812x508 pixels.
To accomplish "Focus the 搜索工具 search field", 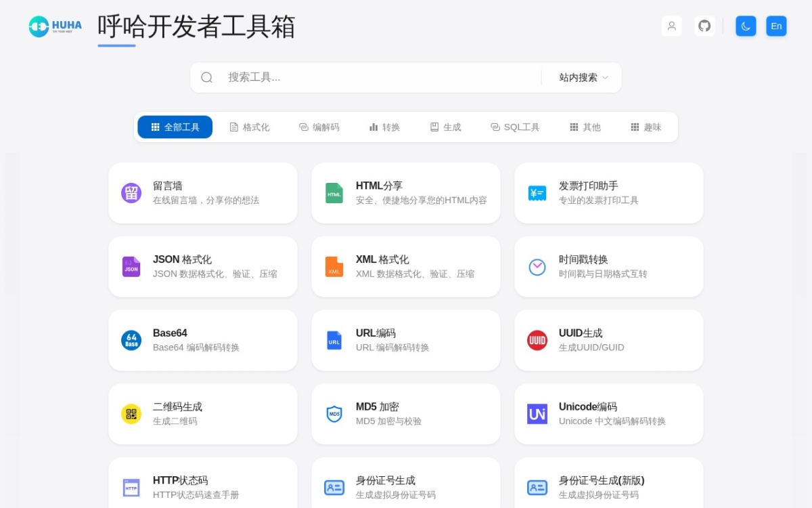I will pos(379,77).
